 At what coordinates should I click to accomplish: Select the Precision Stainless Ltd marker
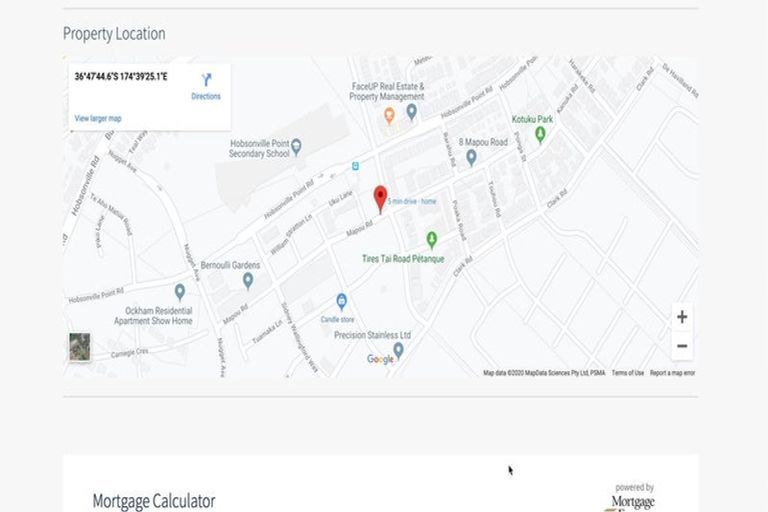click(398, 349)
